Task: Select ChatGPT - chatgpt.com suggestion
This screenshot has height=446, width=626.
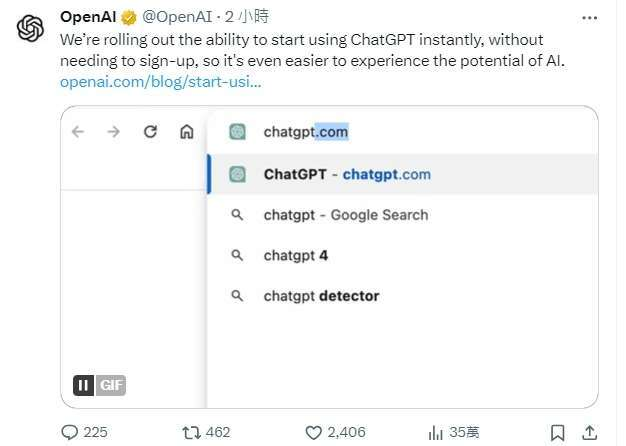Action: coord(346,174)
